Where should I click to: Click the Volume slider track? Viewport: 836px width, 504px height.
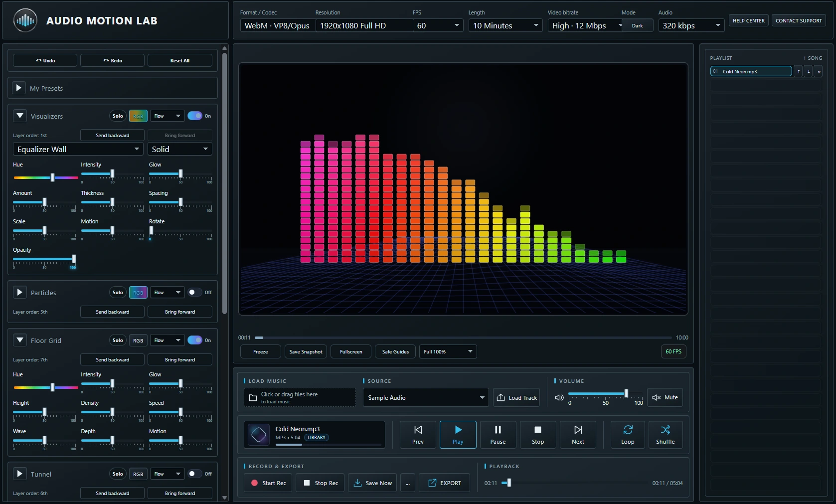click(x=605, y=394)
